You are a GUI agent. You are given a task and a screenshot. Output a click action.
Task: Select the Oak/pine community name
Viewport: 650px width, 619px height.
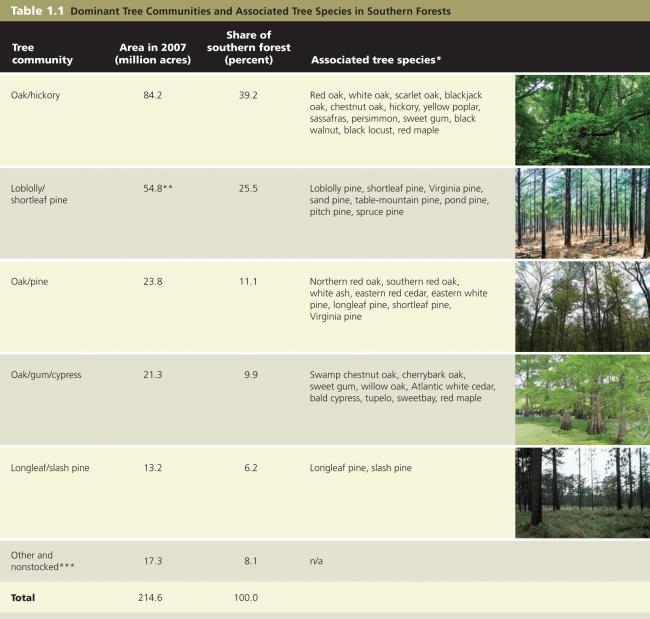[x=31, y=281]
